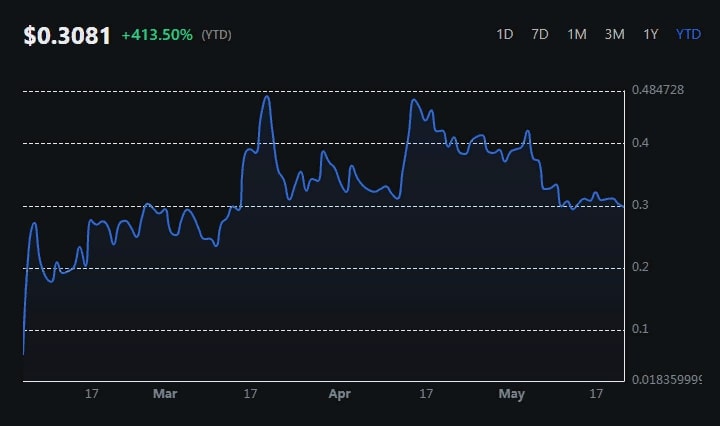Click the 0.1 y-axis label

[640, 329]
